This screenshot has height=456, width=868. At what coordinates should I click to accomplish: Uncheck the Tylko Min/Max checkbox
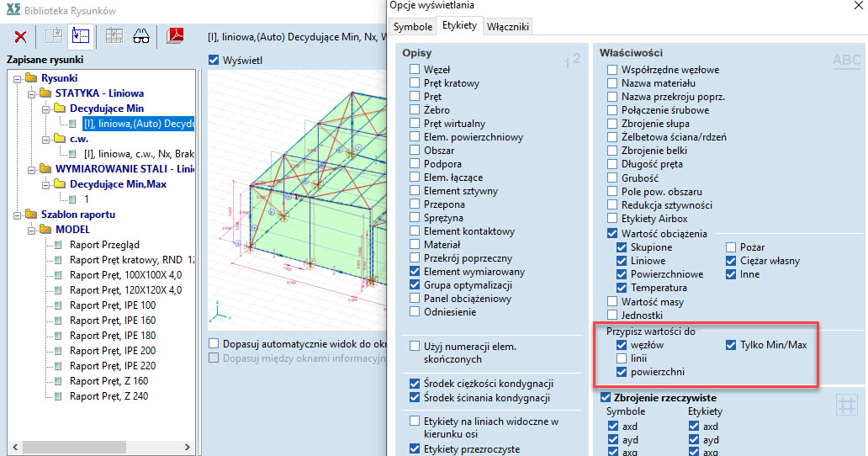pyautogui.click(x=732, y=345)
